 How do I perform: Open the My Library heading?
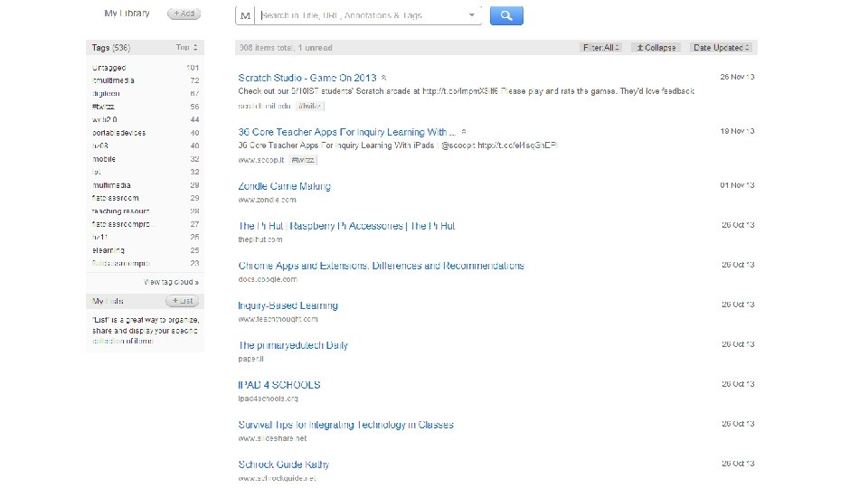[127, 14]
